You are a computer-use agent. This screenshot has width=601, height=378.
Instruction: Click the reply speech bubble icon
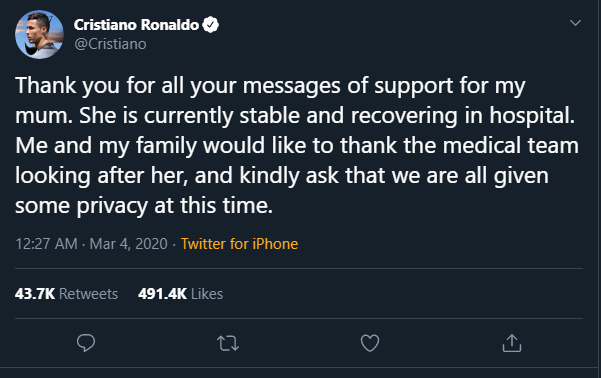coord(86,343)
